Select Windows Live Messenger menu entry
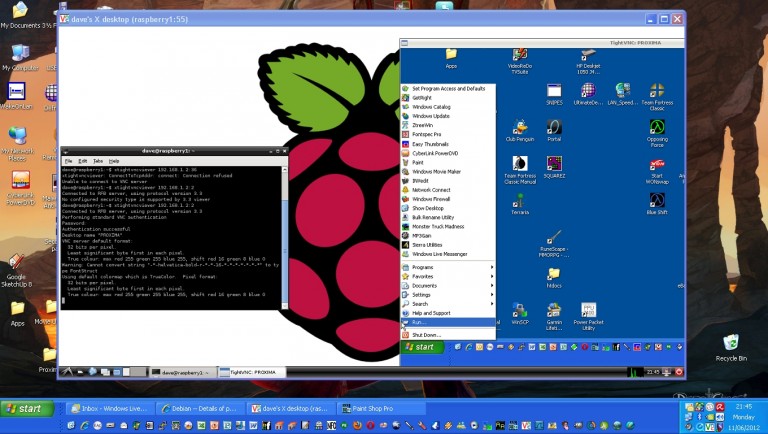The width and height of the screenshot is (768, 434). [448, 254]
